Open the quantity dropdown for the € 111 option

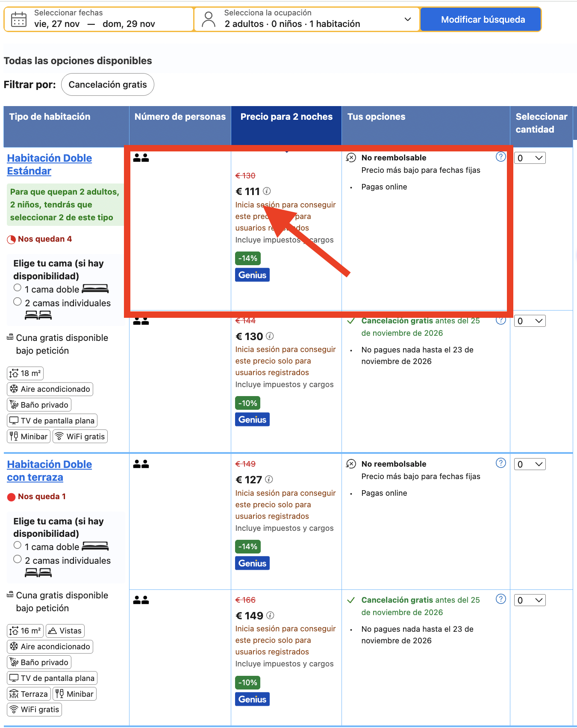[530, 158]
